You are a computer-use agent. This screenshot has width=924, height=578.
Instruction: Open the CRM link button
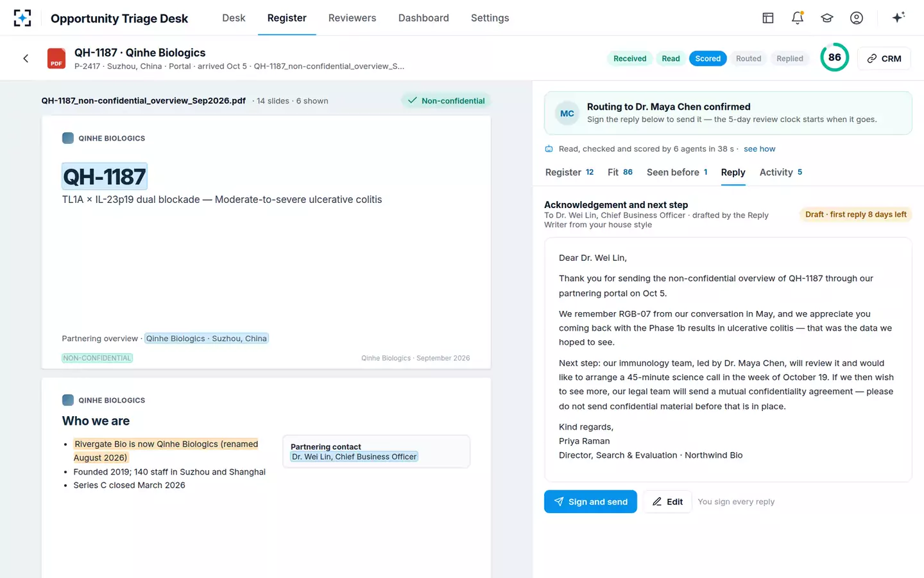tap(884, 58)
